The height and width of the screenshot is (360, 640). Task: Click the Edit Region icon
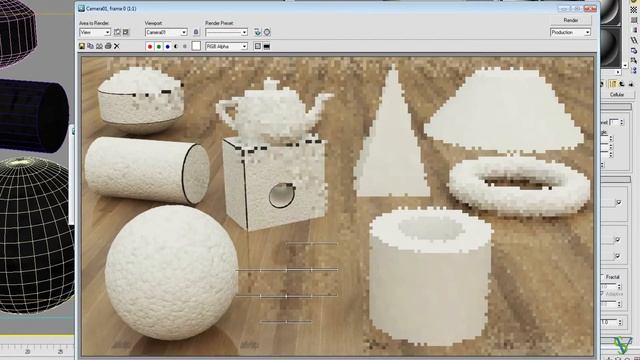point(117,32)
